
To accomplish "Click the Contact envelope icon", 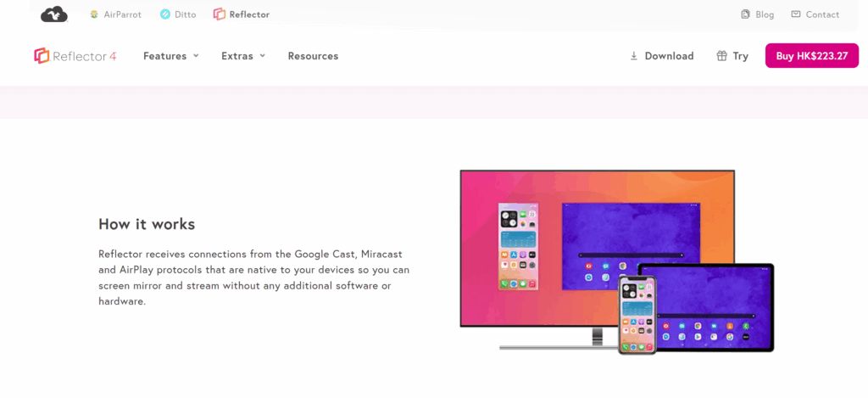I will 795,14.
